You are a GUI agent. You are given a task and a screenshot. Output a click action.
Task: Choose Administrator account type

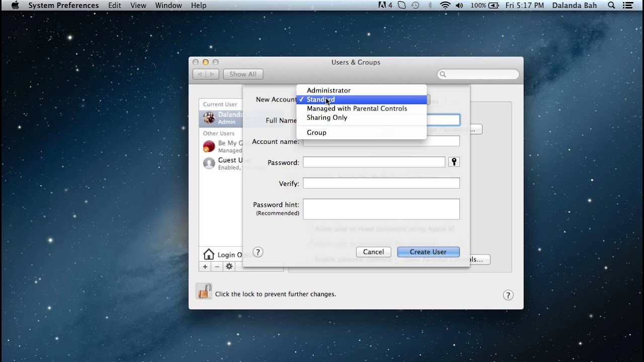361,90
